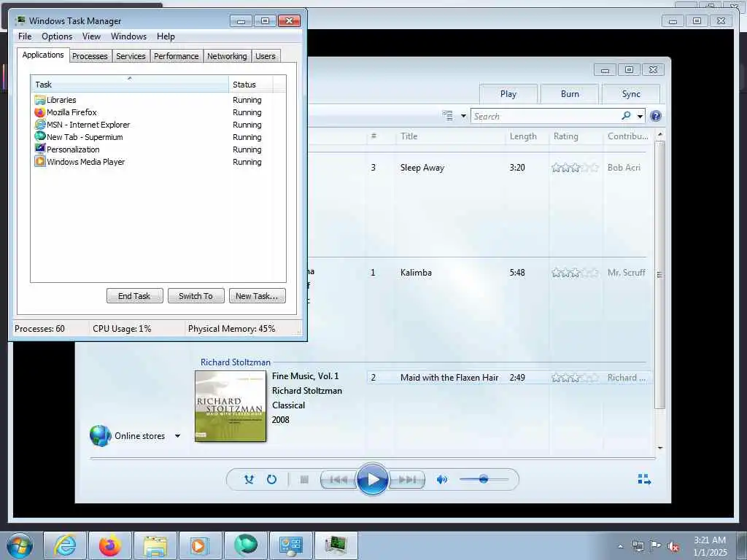Open Task Manager taskbar icon
The width and height of the screenshot is (747, 560).
[x=336, y=545]
